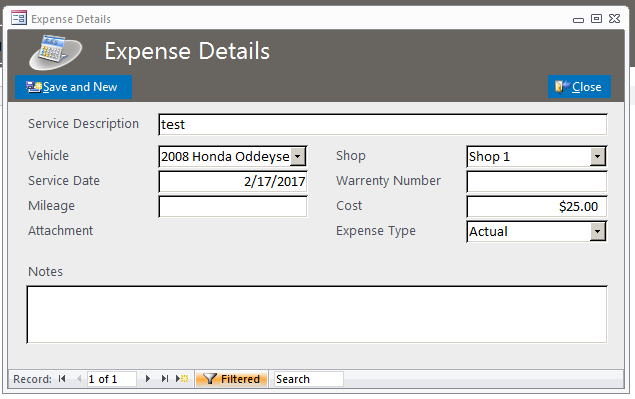Close window with title bar X
This screenshot has height=399, width=635.
point(614,19)
